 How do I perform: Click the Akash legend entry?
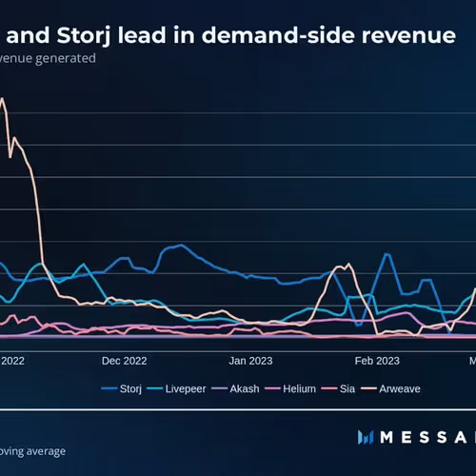tap(235, 389)
